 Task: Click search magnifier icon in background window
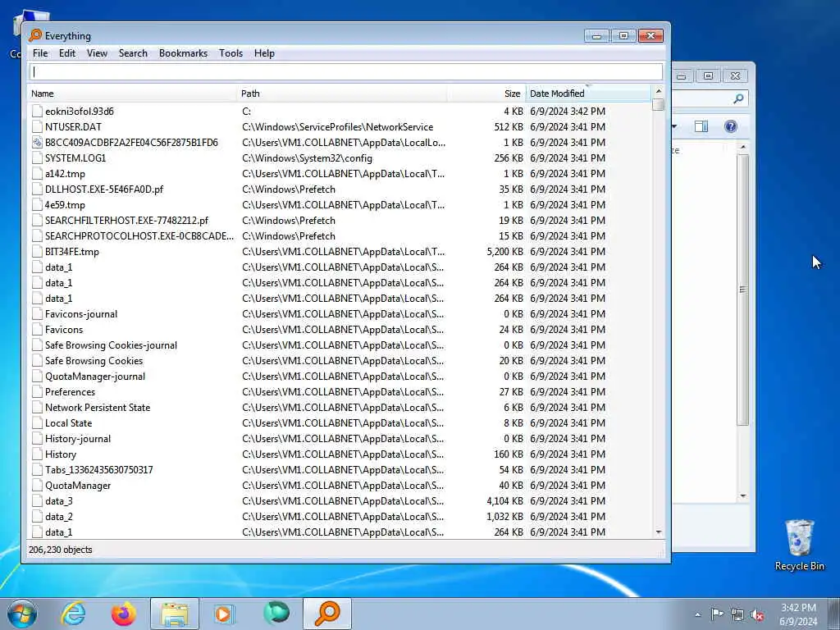pyautogui.click(x=738, y=98)
